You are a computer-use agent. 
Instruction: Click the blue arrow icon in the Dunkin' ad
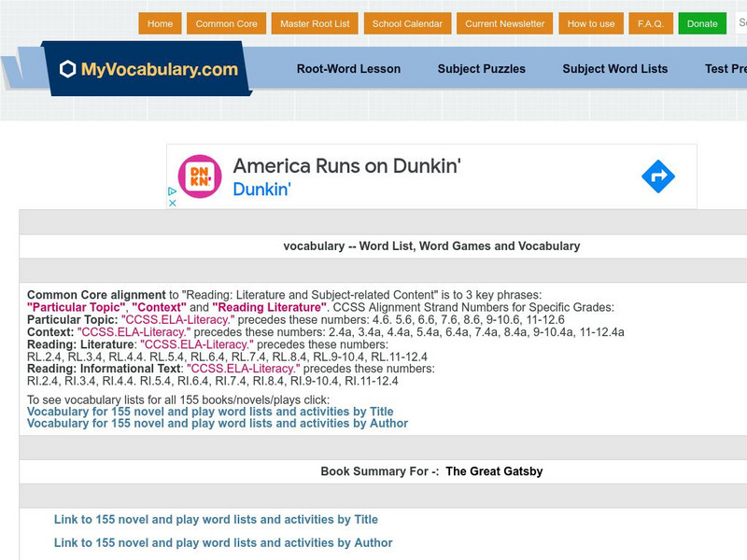pos(660,175)
